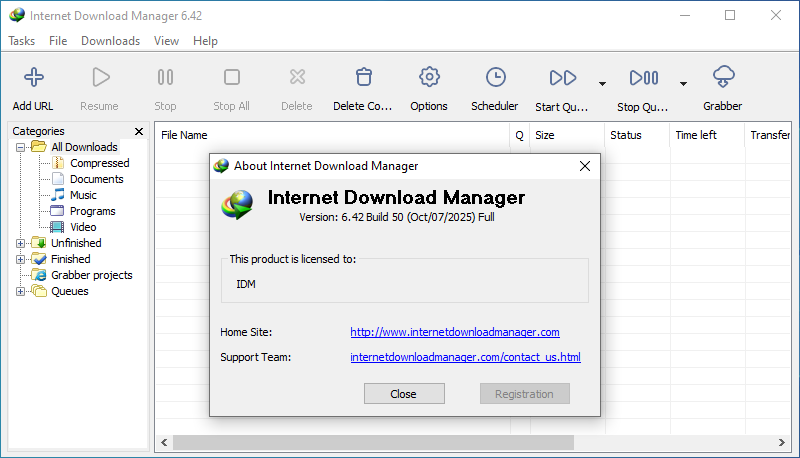Select the Music category label

click(x=83, y=195)
